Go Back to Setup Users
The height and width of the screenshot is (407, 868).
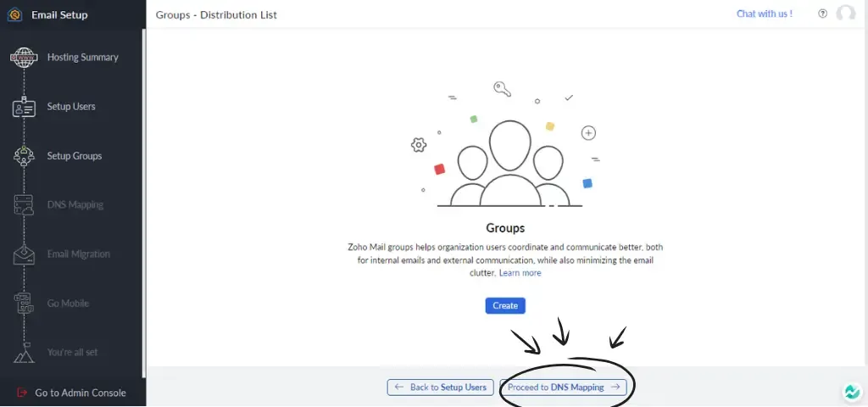440,387
